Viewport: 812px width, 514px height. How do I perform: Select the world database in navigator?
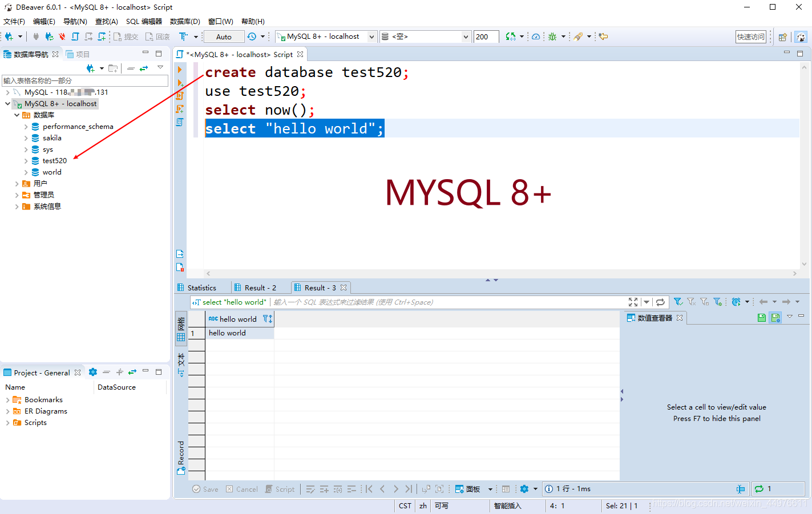[x=52, y=172]
